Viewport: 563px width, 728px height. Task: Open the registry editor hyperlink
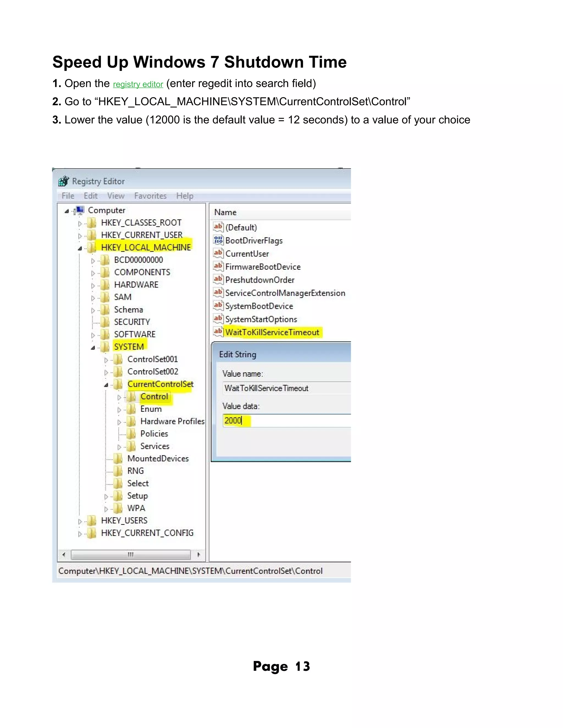tap(138, 84)
